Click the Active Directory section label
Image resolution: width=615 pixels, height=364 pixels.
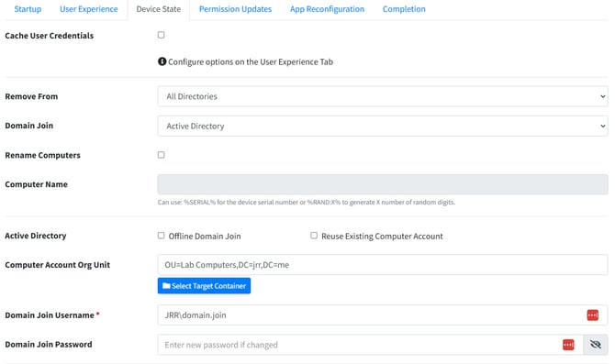35,236
